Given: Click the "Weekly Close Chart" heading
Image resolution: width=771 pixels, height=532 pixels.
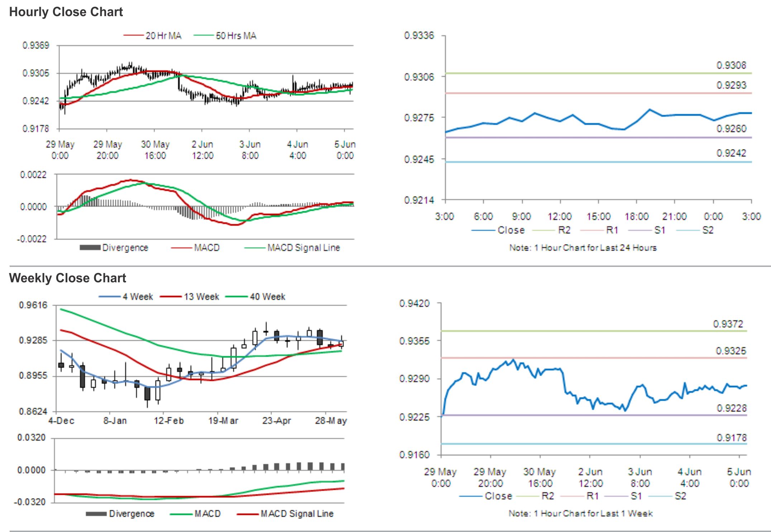Looking at the screenshot, I should [x=67, y=278].
